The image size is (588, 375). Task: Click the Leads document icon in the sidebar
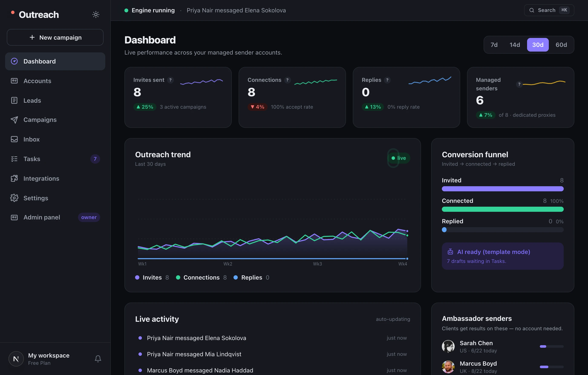click(14, 100)
